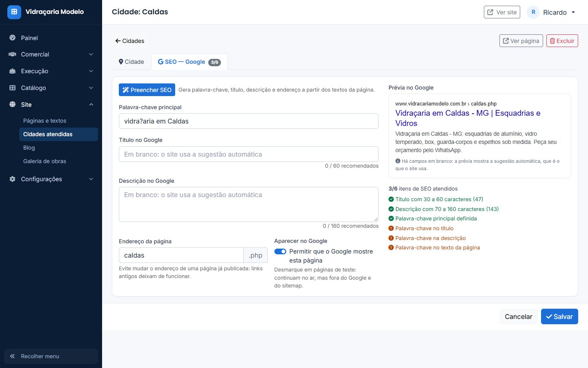Click the Comercial handshake icon
The height and width of the screenshot is (368, 588).
tap(12, 54)
